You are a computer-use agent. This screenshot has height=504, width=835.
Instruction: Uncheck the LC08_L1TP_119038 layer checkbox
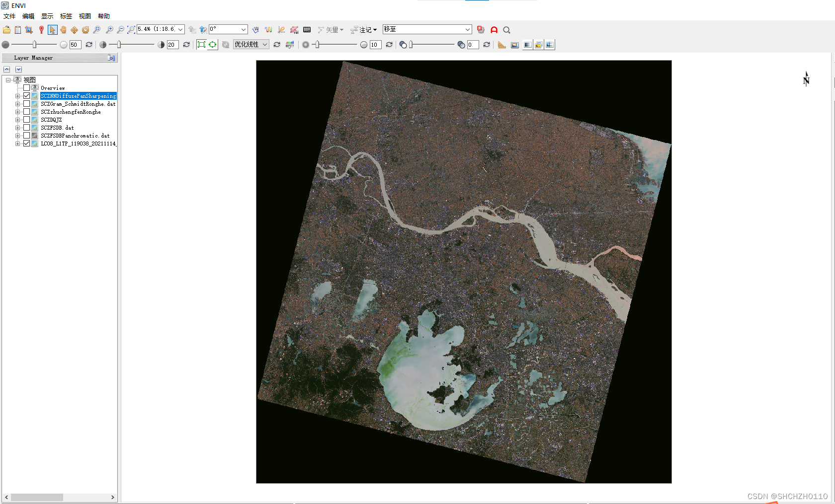[27, 144]
